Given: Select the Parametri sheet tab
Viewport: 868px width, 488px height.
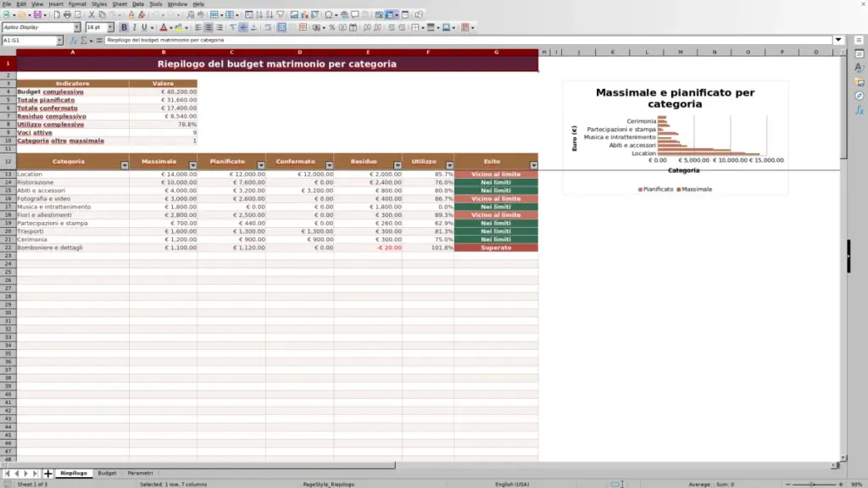Looking at the screenshot, I should click(x=140, y=473).
